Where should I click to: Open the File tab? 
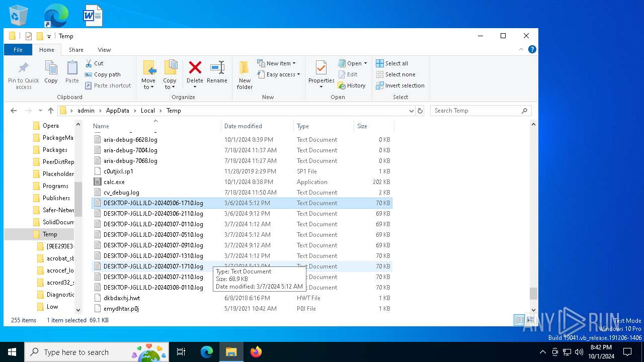(18, 50)
